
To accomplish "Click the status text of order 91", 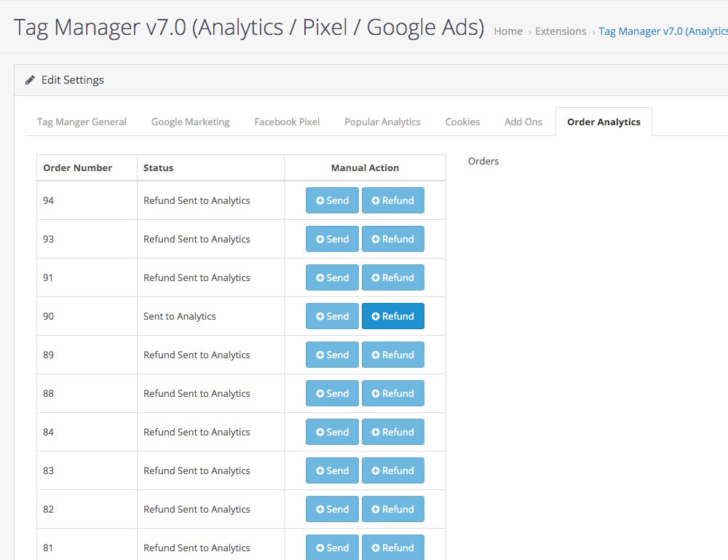I will point(197,277).
